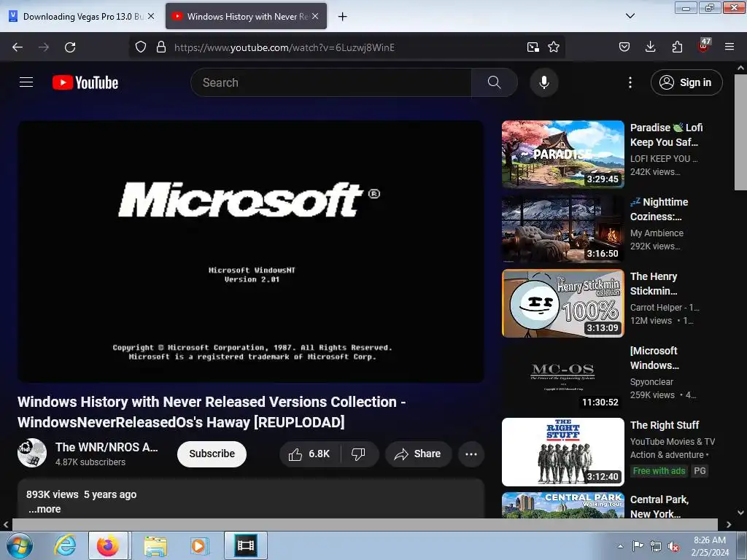Like the video with thumbs up

point(309,454)
